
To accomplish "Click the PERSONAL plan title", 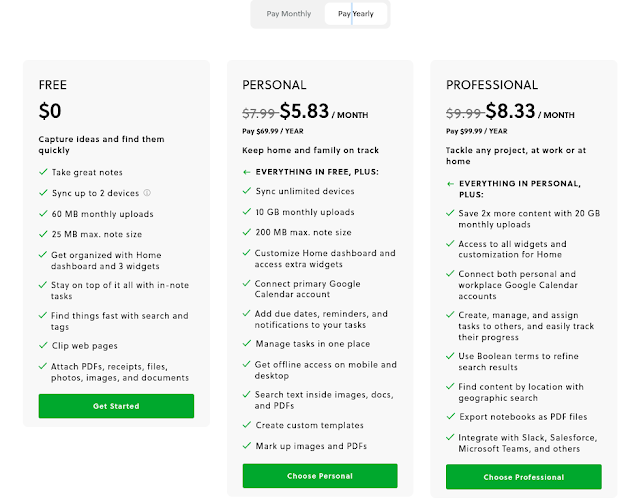I will [x=274, y=85].
